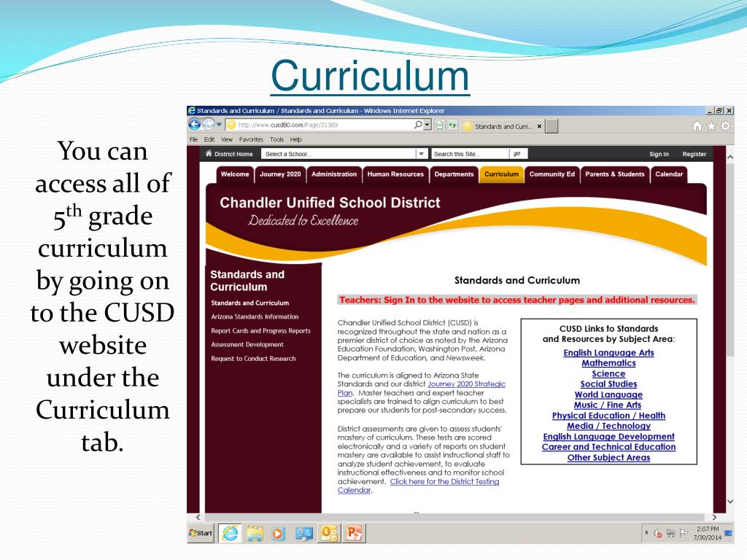Image resolution: width=747 pixels, height=560 pixels.
Task: Open the recent pages dropdown arrow
Action: point(219,125)
